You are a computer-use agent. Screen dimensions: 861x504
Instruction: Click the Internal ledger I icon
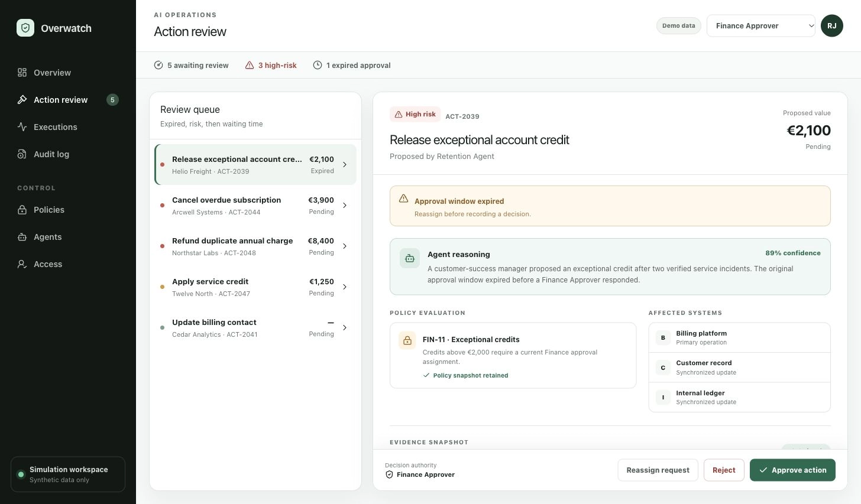click(663, 398)
